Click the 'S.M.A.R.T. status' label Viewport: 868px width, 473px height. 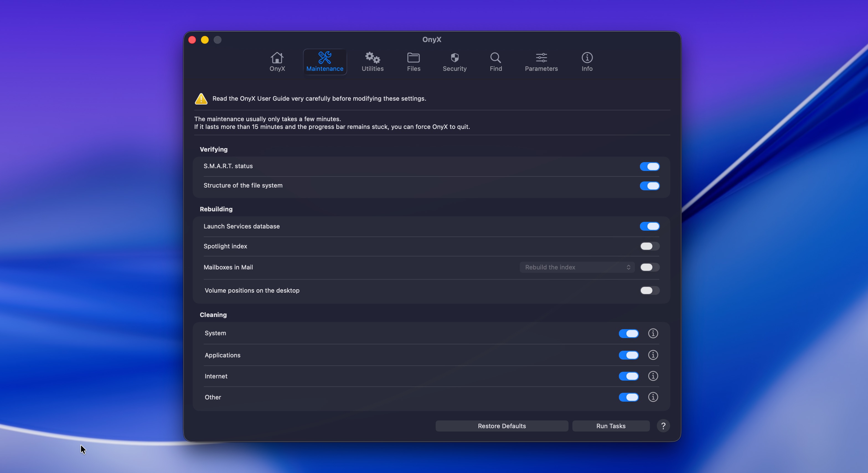pos(228,166)
